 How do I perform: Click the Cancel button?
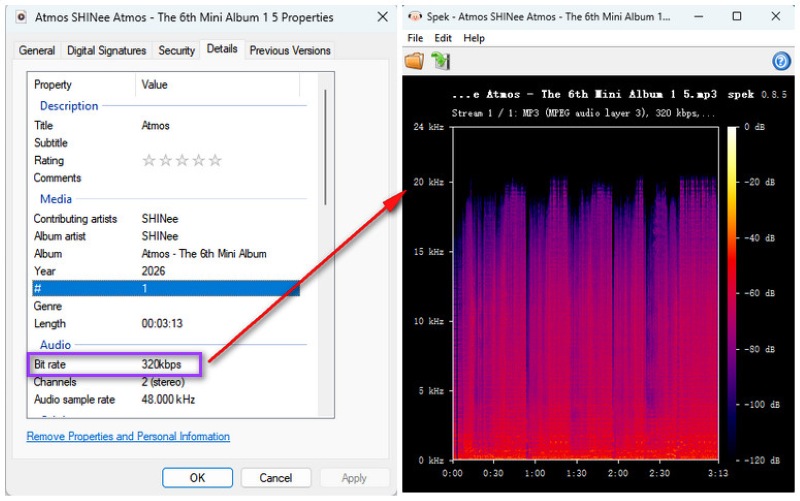pyautogui.click(x=276, y=478)
